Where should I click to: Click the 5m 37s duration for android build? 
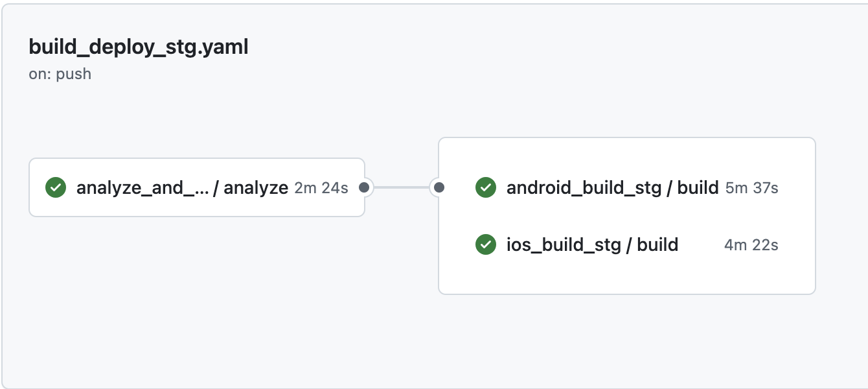(750, 187)
